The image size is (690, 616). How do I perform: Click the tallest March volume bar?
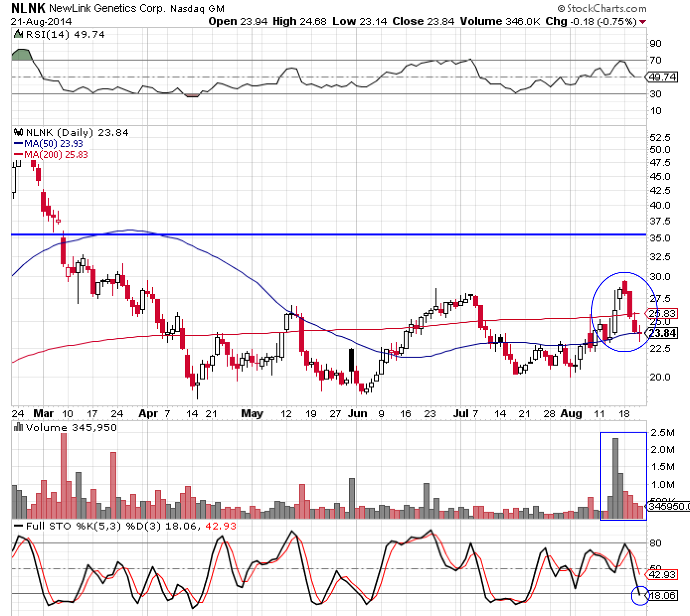click(x=63, y=476)
